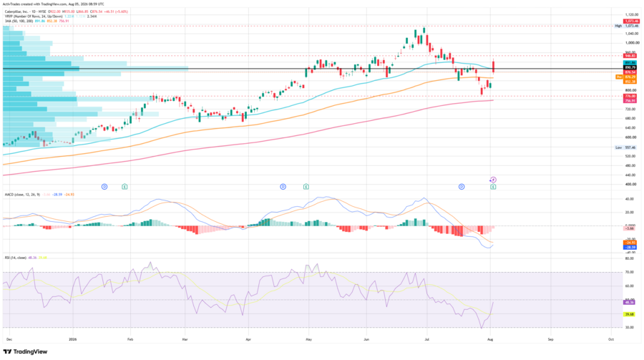Click the orange Pre market label
Screen dimensions: 644x360
point(619,77)
